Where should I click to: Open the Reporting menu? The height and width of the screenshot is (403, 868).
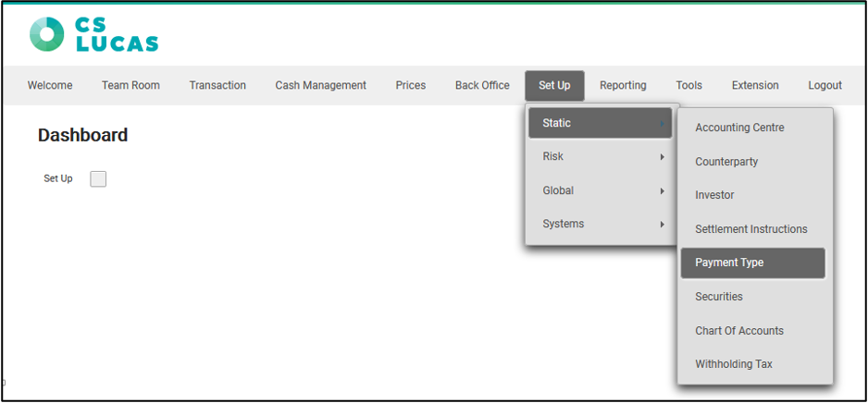[623, 85]
